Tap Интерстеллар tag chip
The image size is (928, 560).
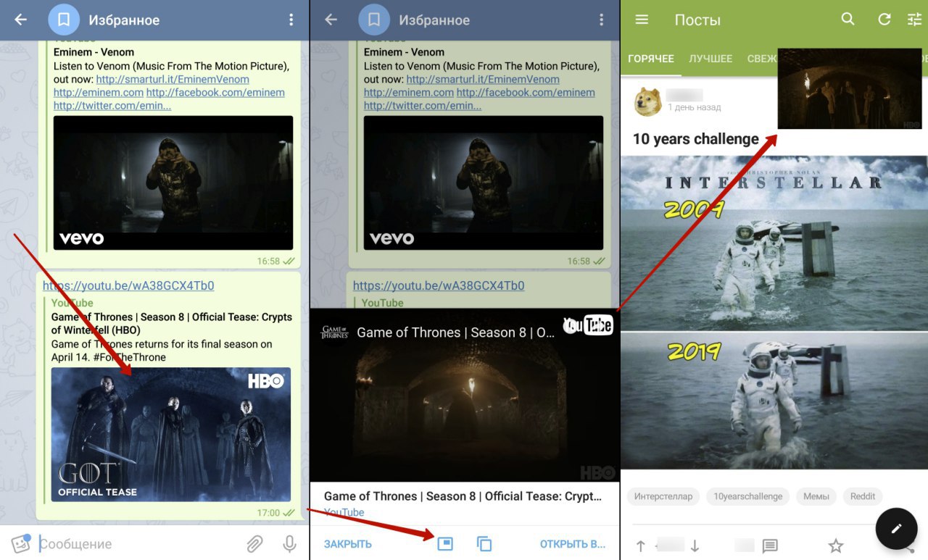tap(663, 496)
